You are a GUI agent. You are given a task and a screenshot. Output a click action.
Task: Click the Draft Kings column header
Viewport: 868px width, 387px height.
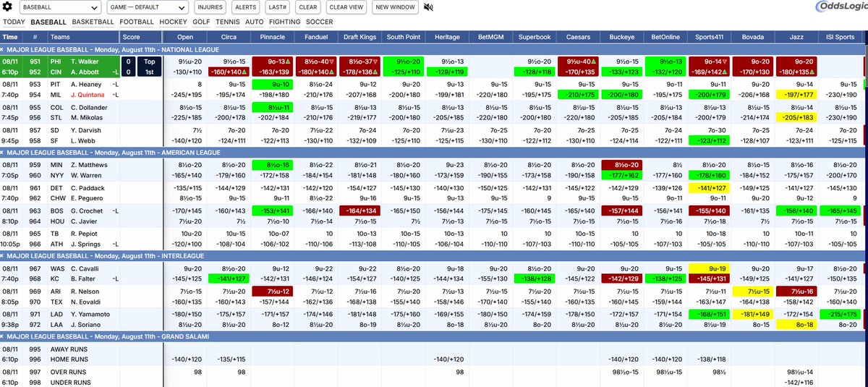[x=360, y=37]
